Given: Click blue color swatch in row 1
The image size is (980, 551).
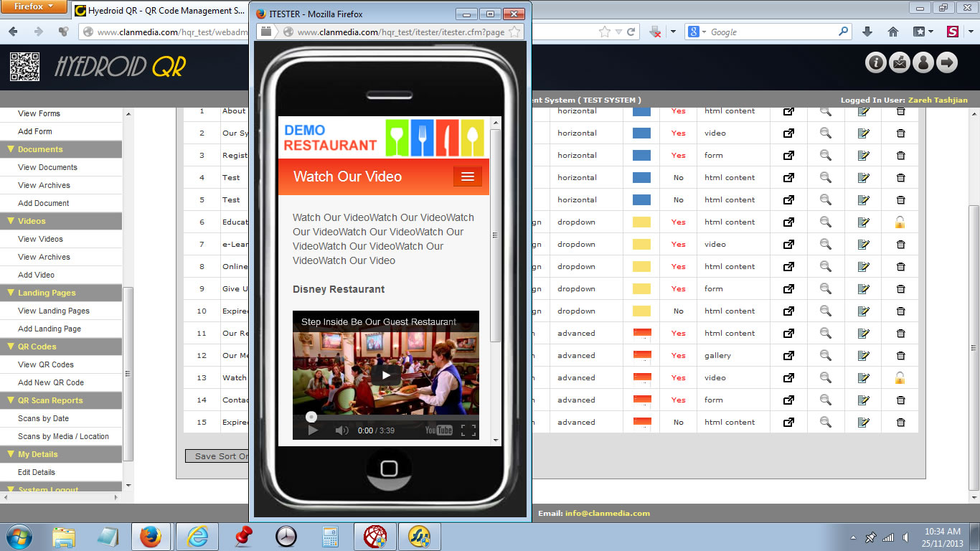Looking at the screenshot, I should [641, 111].
